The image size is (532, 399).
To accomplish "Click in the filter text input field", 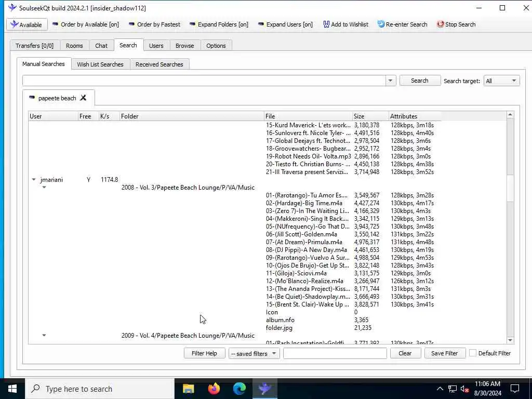I will pos(335,353).
